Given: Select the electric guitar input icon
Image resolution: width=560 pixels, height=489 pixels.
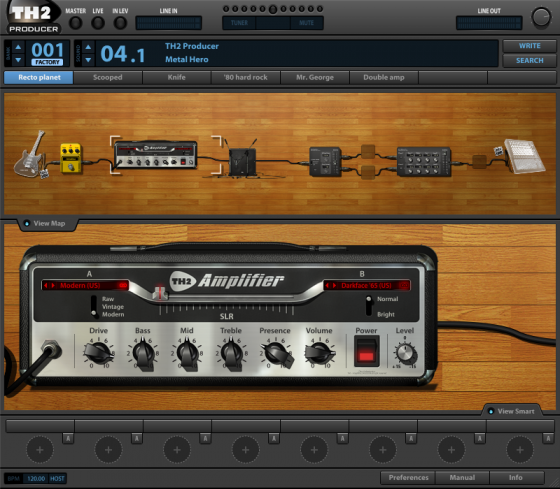Looking at the screenshot, I should click(30, 155).
